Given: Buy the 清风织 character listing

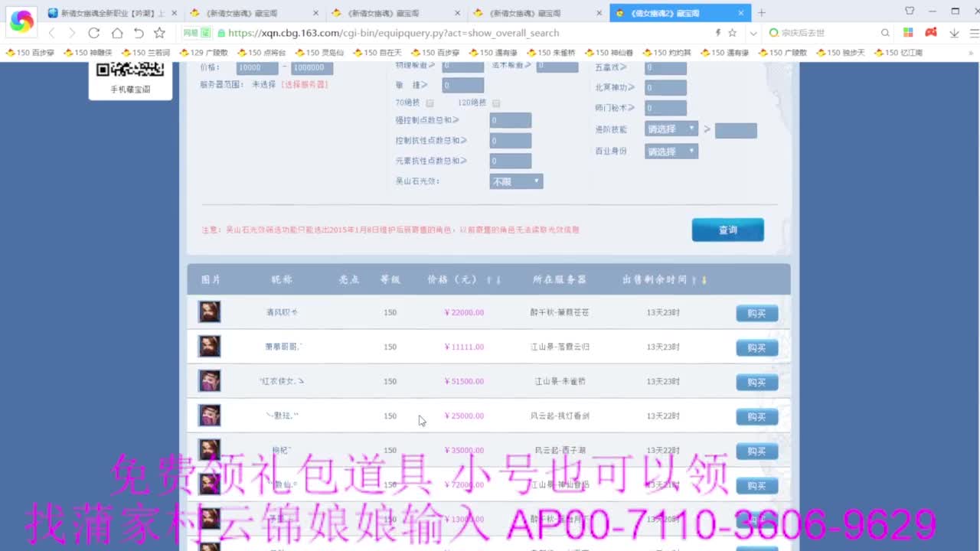Looking at the screenshot, I should [x=756, y=313].
